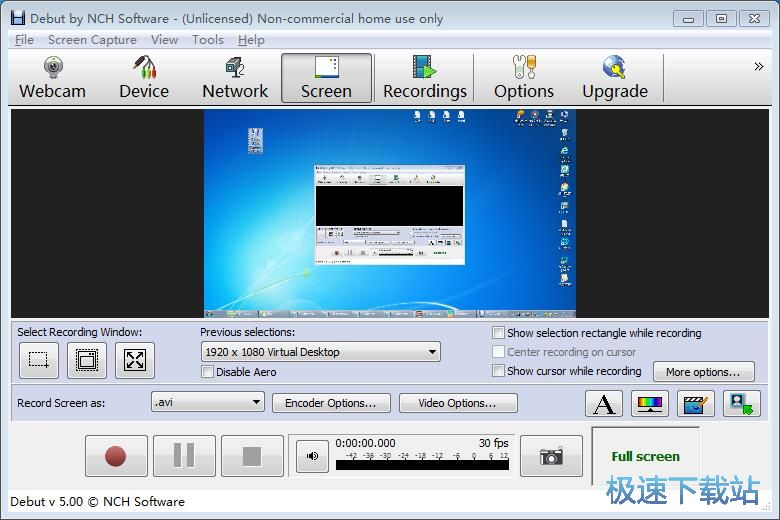
Task: Open the View menu
Action: point(164,40)
